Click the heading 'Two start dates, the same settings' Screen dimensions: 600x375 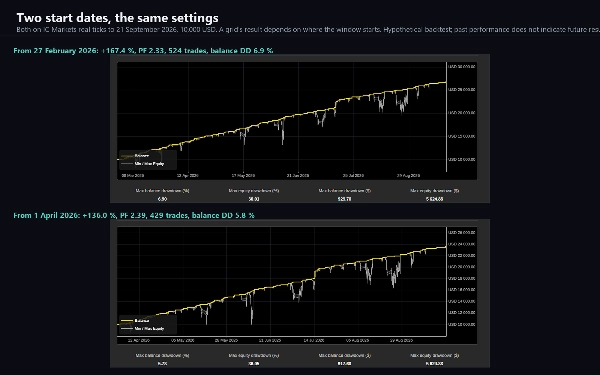[x=117, y=18]
